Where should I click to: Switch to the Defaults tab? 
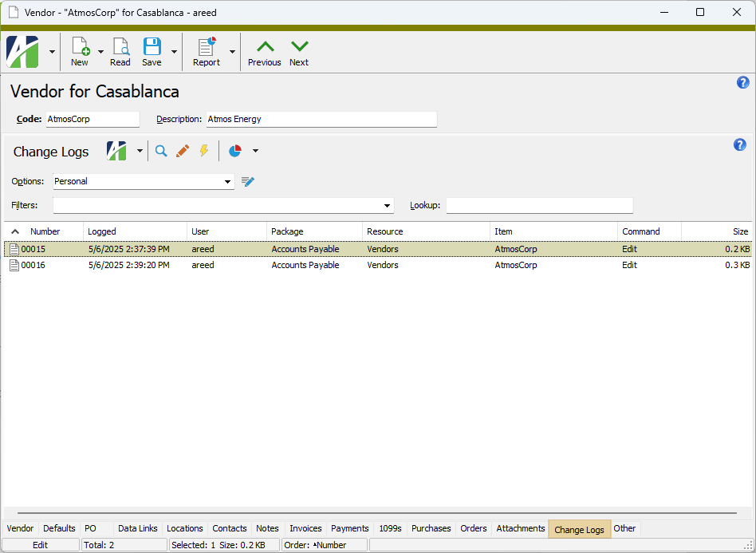[x=59, y=528]
